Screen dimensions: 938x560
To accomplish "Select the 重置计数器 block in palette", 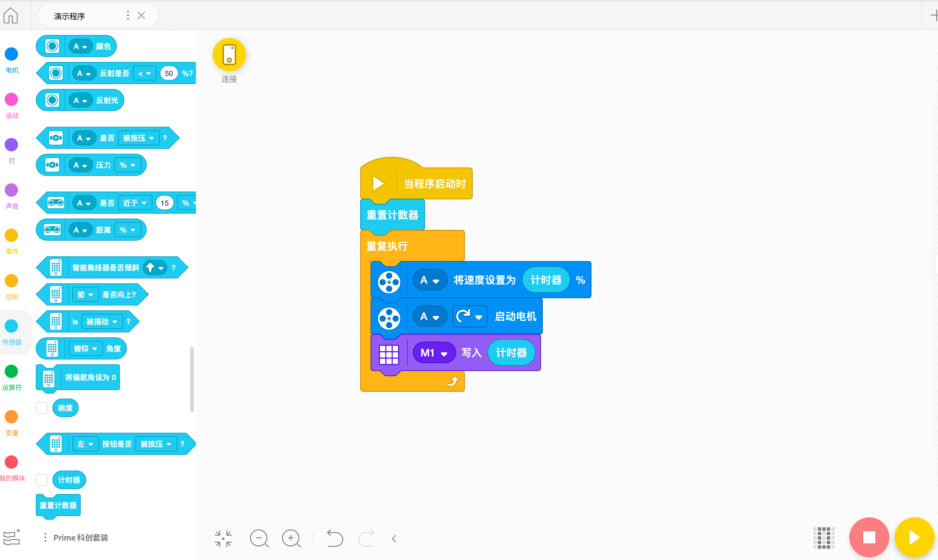I will click(58, 506).
